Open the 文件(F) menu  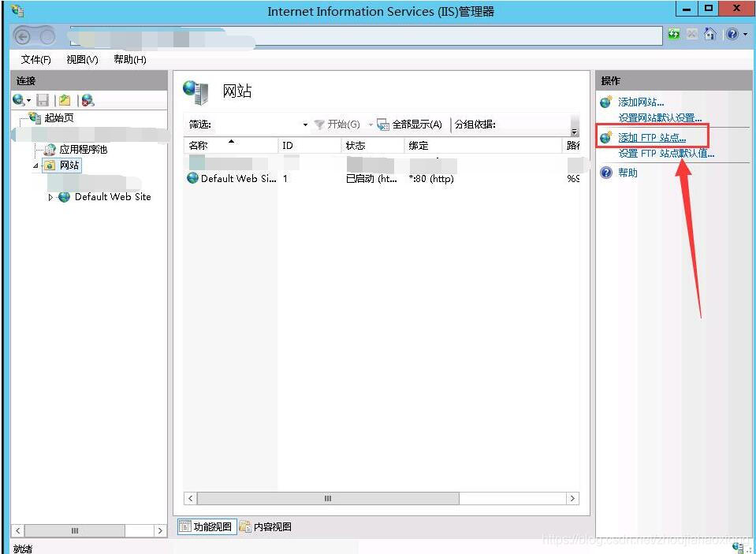(35, 59)
